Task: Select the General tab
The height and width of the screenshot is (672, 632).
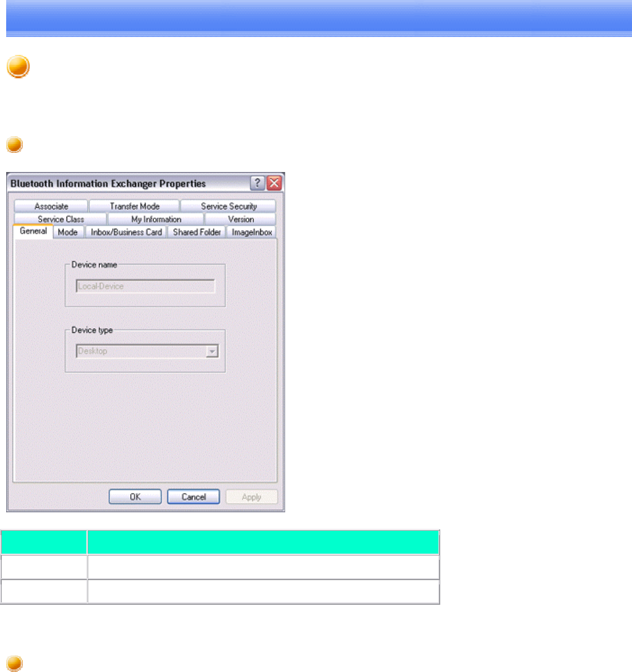Action: [33, 231]
